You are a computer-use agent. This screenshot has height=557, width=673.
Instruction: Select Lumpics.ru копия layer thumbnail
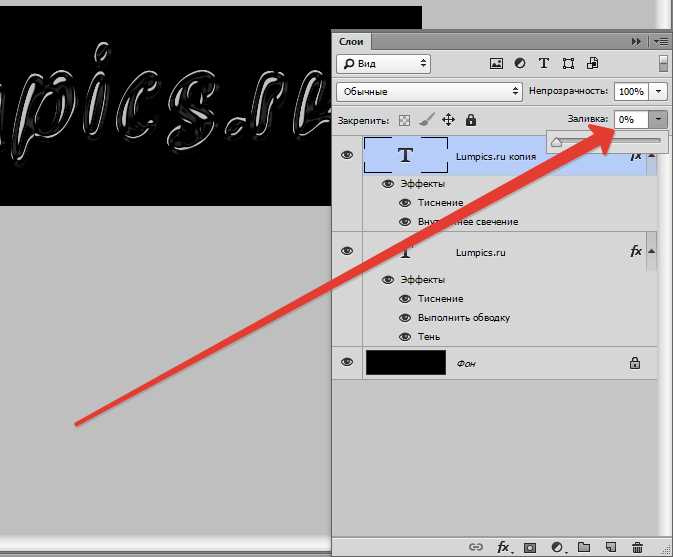(406, 155)
